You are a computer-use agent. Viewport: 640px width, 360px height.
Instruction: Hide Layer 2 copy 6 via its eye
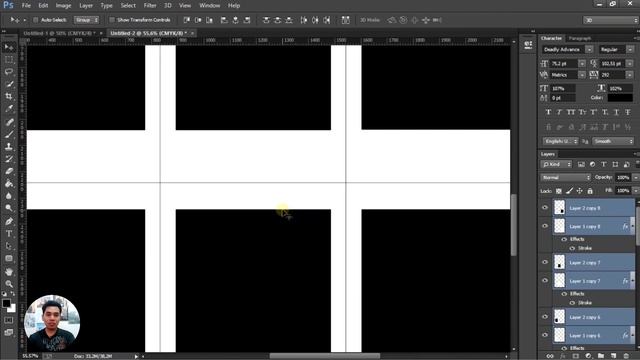point(545,317)
